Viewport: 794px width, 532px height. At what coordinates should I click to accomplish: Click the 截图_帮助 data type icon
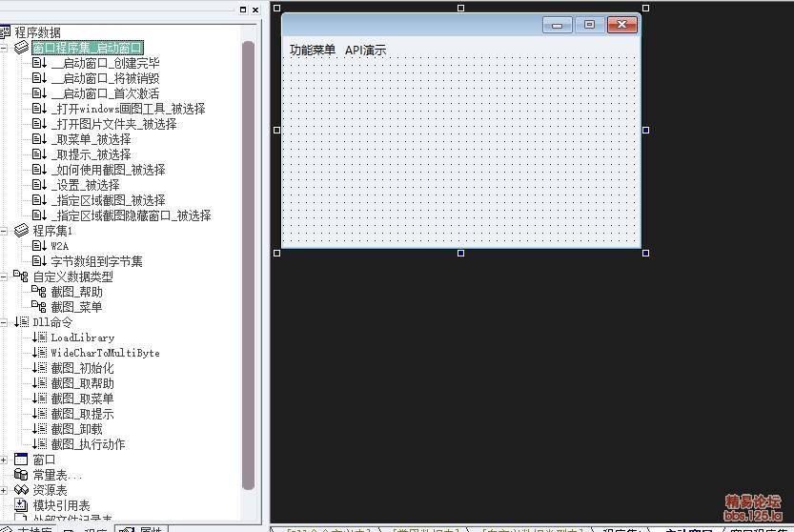click(x=39, y=292)
